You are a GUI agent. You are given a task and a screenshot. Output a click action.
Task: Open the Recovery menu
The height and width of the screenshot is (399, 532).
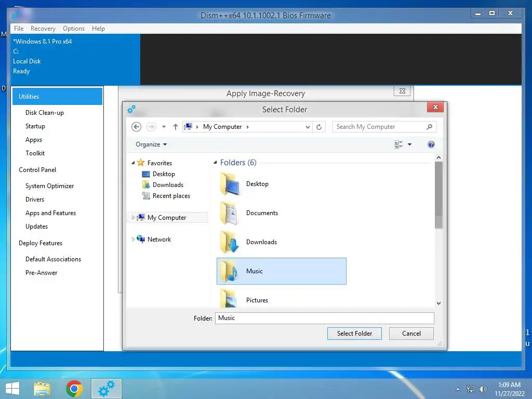click(x=43, y=29)
